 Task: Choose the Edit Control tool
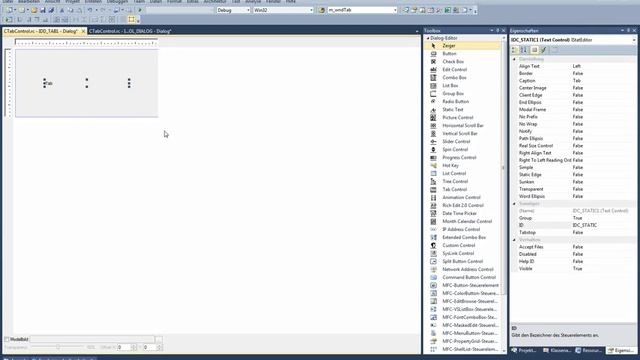coord(463,69)
